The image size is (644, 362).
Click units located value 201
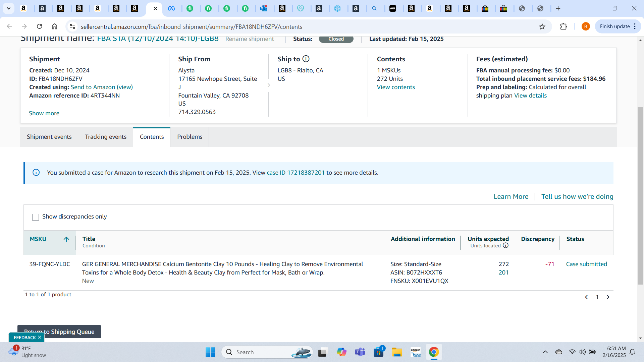pyautogui.click(x=503, y=273)
